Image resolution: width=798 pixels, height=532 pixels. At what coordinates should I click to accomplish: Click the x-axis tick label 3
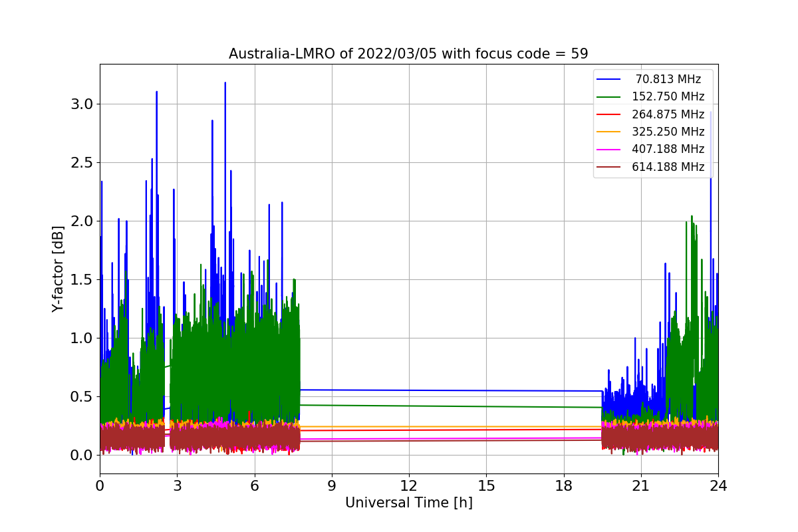(177, 486)
